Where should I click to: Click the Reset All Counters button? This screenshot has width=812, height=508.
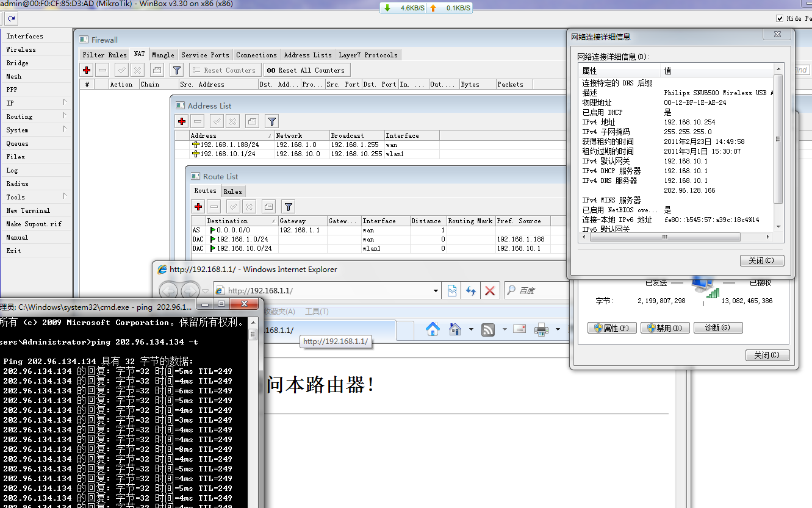click(x=306, y=70)
